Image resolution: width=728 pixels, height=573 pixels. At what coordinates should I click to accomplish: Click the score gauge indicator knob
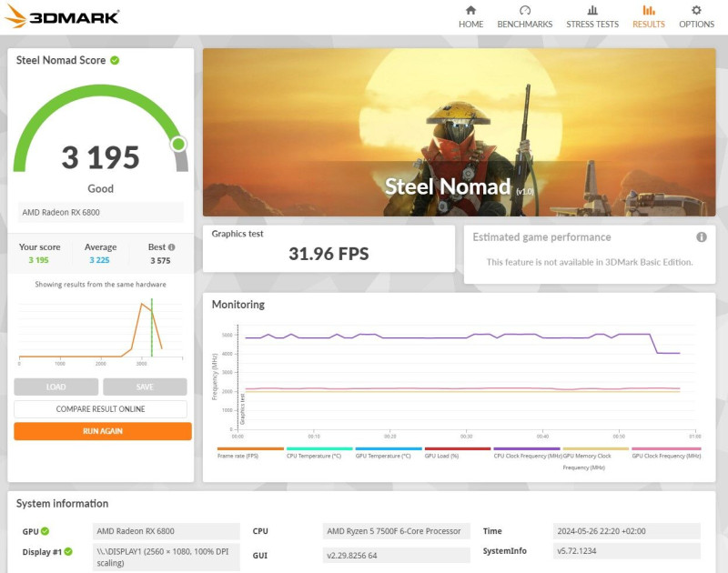pos(178,145)
